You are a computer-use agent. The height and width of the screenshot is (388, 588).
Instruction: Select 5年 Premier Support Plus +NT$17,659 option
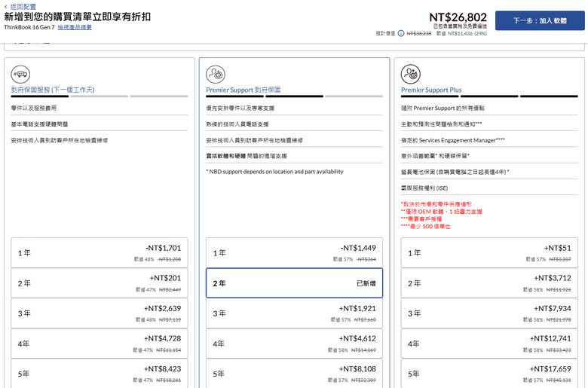[489, 374]
